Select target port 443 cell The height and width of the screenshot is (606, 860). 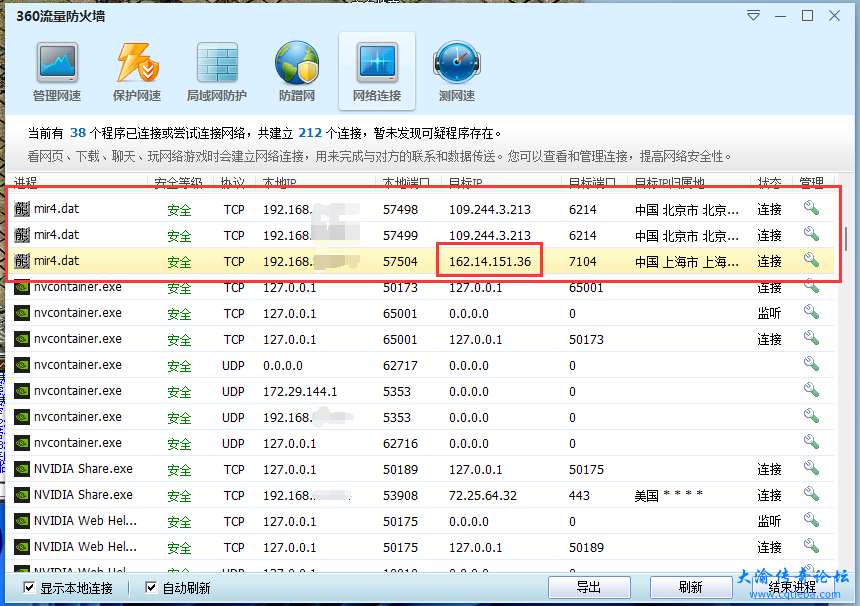[x=579, y=496]
